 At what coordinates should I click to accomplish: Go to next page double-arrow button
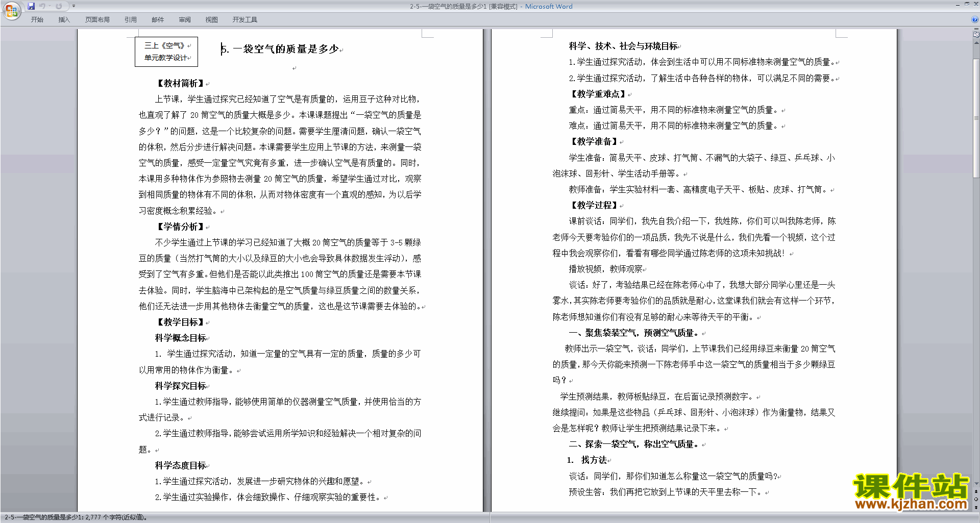click(x=976, y=508)
